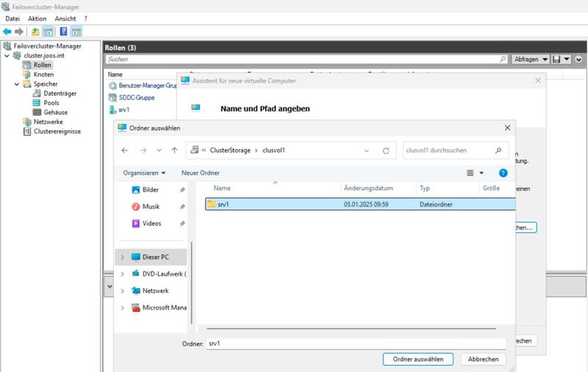The image size is (588, 372).
Task: Select Rollen in the cluster tree
Action: coord(43,65)
